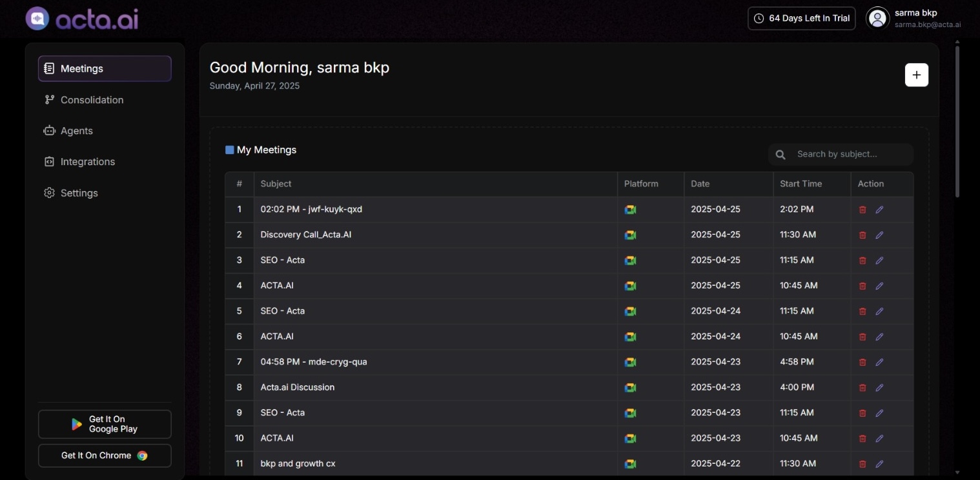
Task: Click the My Meetings heading
Action: [267, 150]
